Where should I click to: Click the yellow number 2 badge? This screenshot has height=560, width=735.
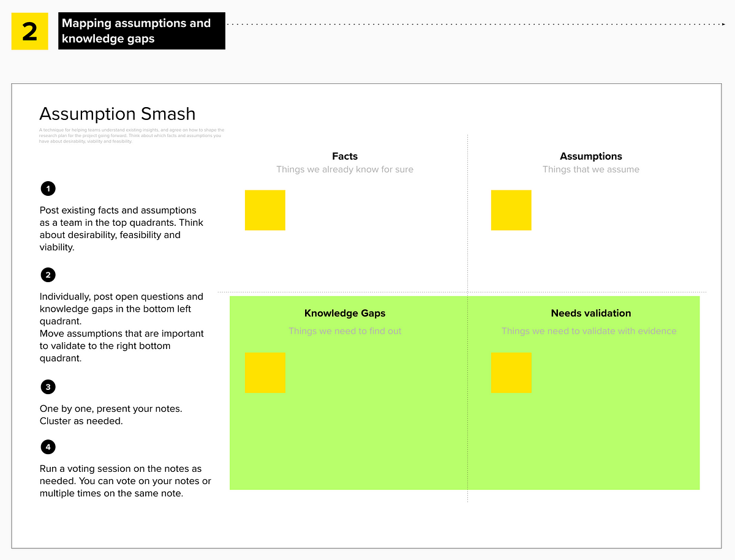pos(29,31)
